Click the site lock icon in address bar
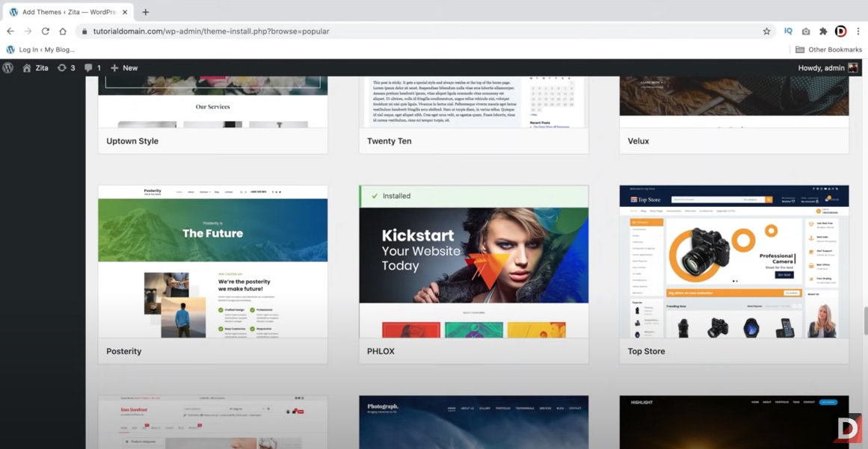The image size is (868, 449). [x=84, y=31]
